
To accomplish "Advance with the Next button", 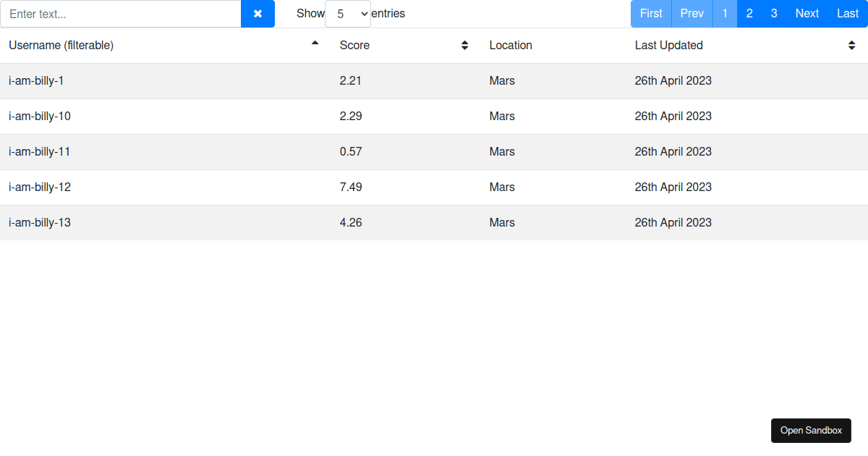I will 807,14.
